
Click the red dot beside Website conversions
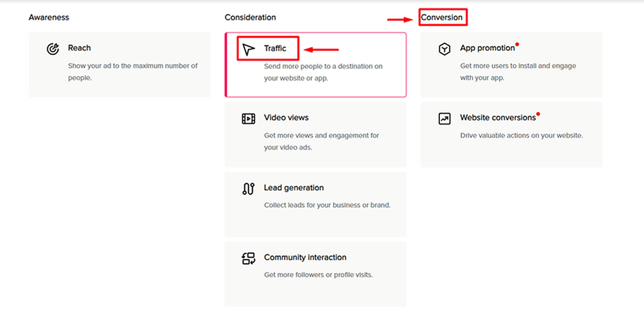click(538, 114)
